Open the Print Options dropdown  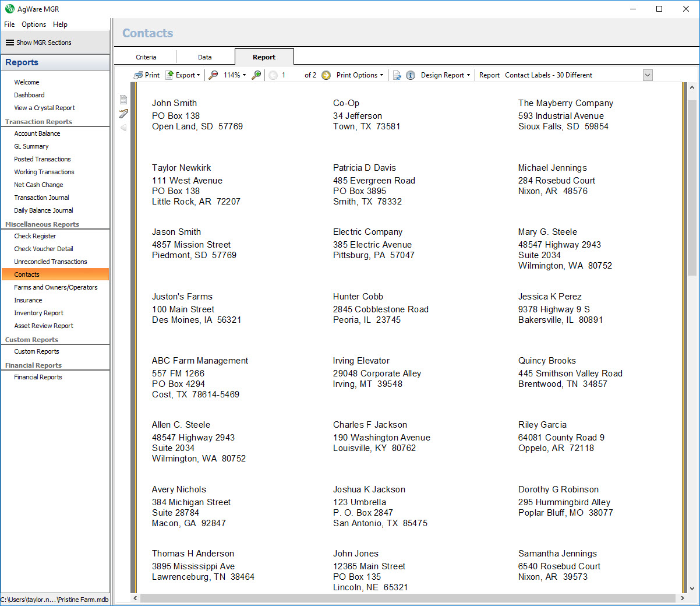click(x=360, y=75)
